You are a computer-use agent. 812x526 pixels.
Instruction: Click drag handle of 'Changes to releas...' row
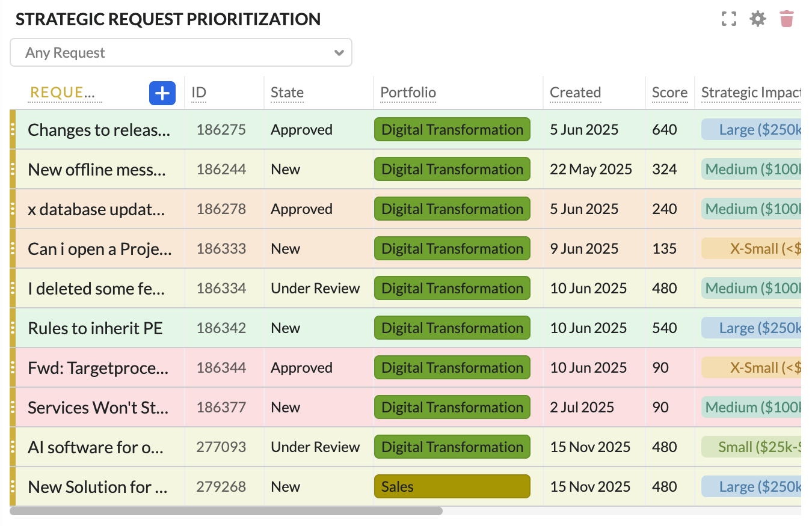tap(13, 130)
